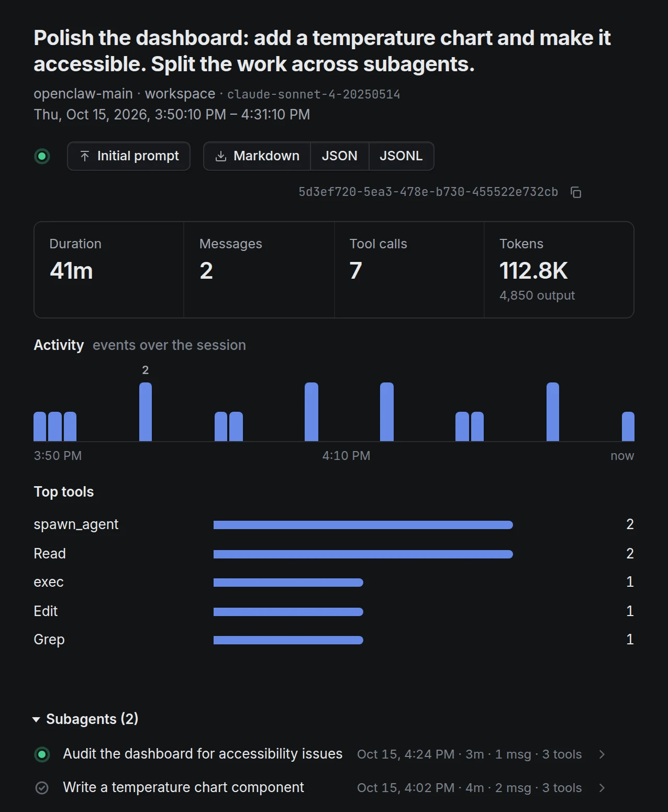Export session as JSON
The height and width of the screenshot is (812, 668).
(x=340, y=156)
